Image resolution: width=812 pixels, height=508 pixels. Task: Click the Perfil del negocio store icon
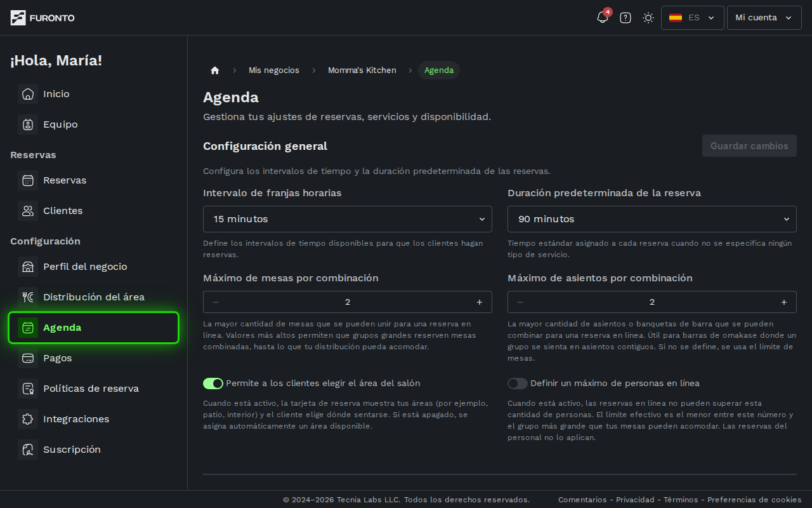[x=28, y=267]
